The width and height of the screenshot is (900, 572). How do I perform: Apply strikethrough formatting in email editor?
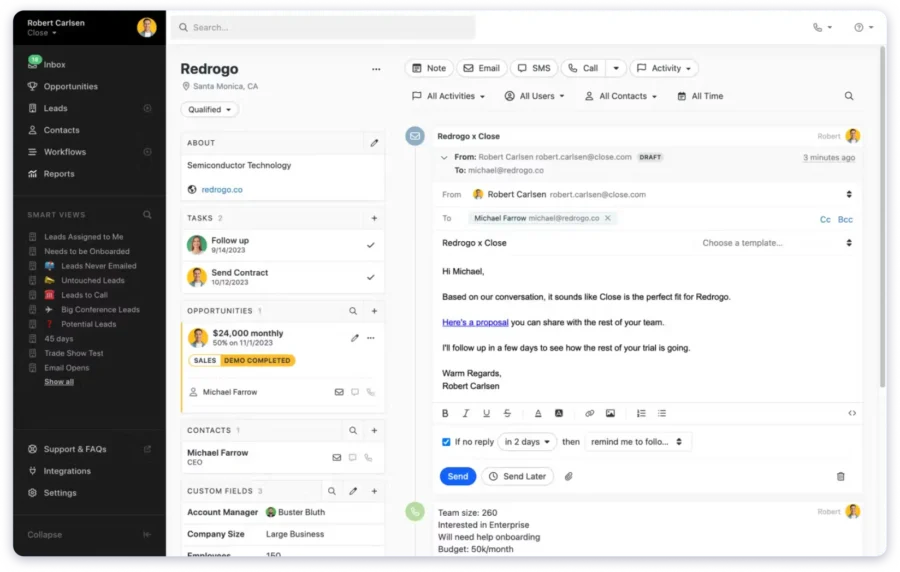click(507, 413)
